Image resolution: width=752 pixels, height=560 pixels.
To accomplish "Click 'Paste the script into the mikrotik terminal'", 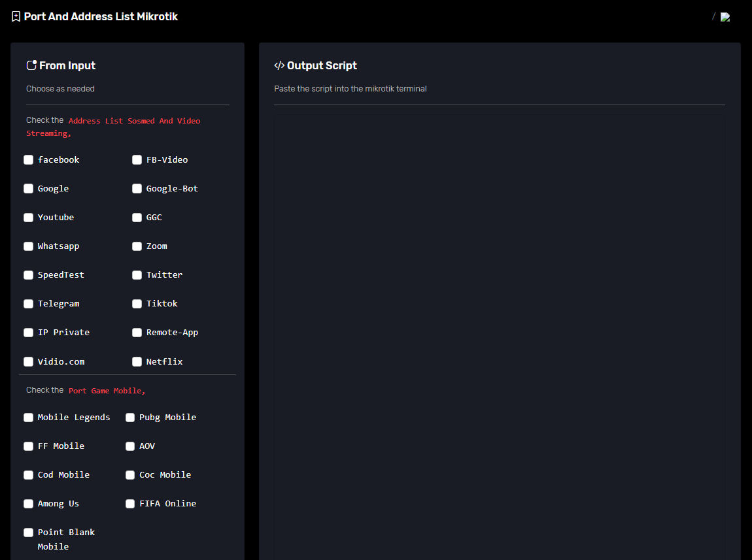I will click(350, 89).
